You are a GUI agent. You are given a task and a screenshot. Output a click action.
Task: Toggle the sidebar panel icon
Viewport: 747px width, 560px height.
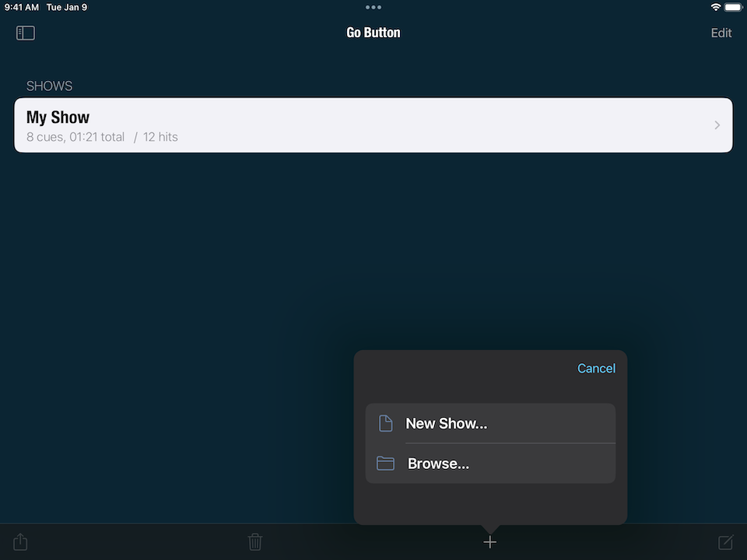(26, 33)
